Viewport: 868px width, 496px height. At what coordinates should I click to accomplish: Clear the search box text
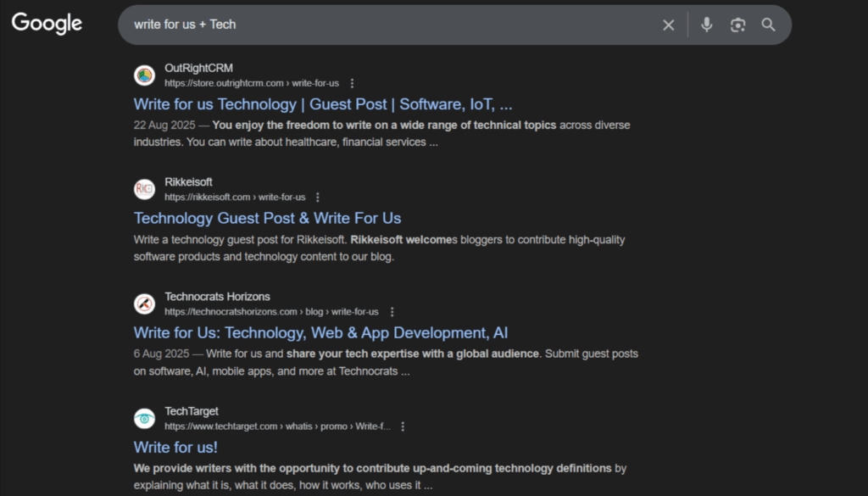click(x=668, y=25)
